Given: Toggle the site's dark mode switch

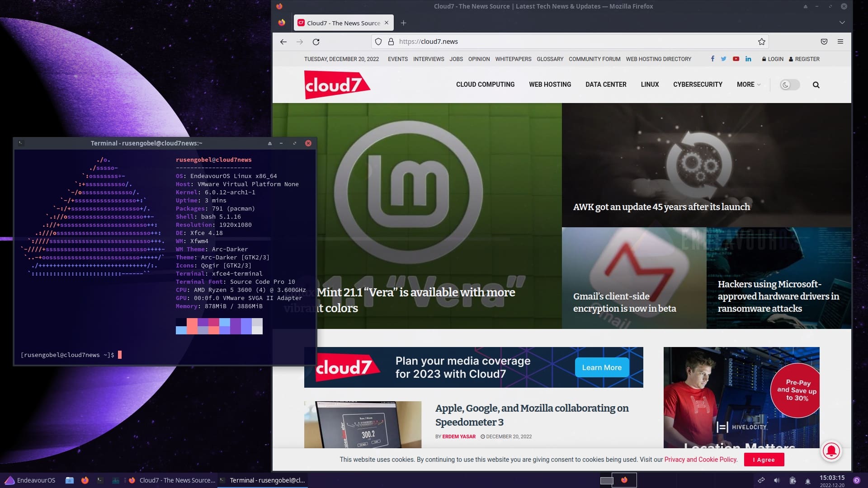Looking at the screenshot, I should [789, 84].
